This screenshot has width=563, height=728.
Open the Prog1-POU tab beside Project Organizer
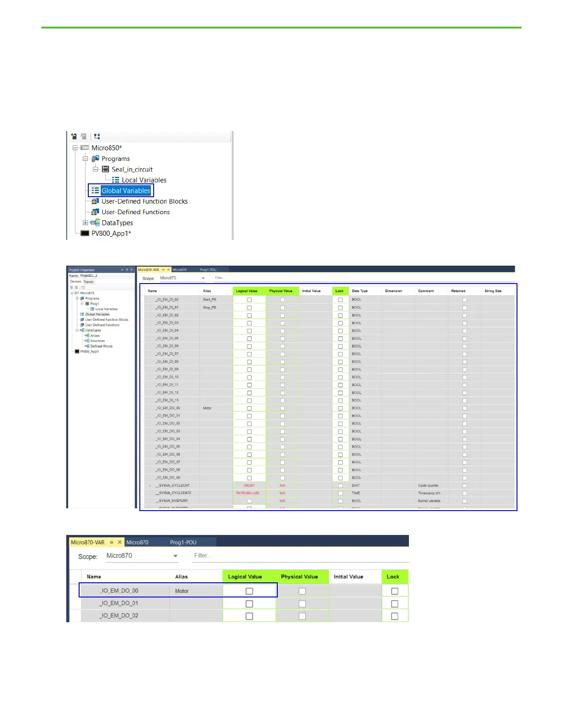208,270
